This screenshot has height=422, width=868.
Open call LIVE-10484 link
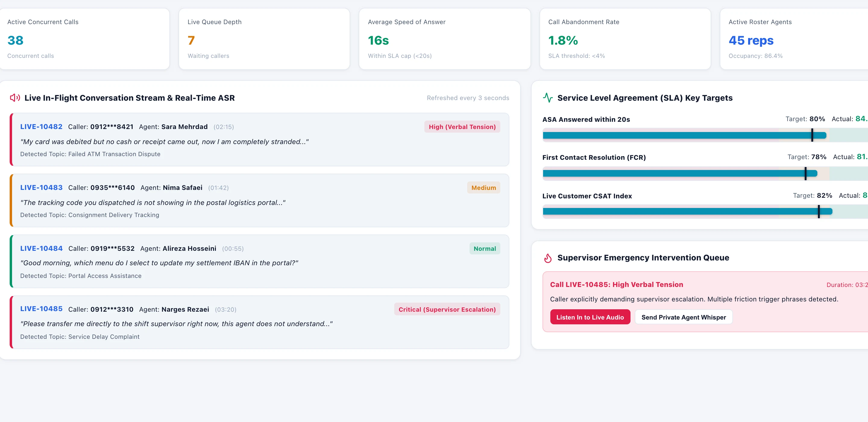(42, 248)
